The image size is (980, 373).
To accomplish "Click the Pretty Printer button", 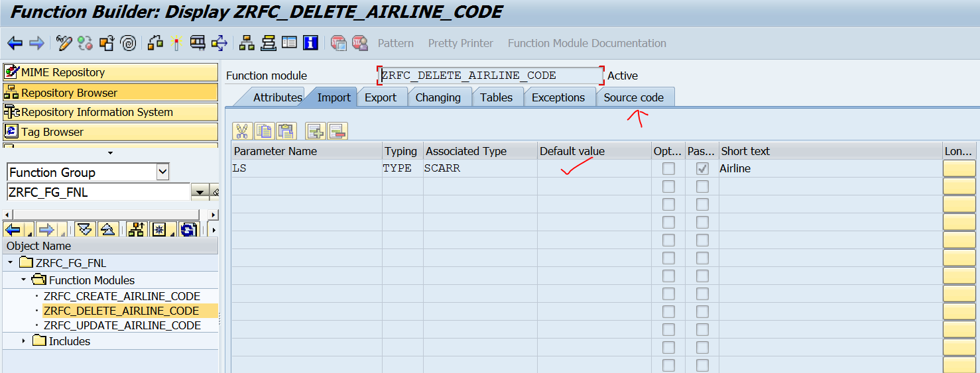I will pyautogui.click(x=461, y=44).
